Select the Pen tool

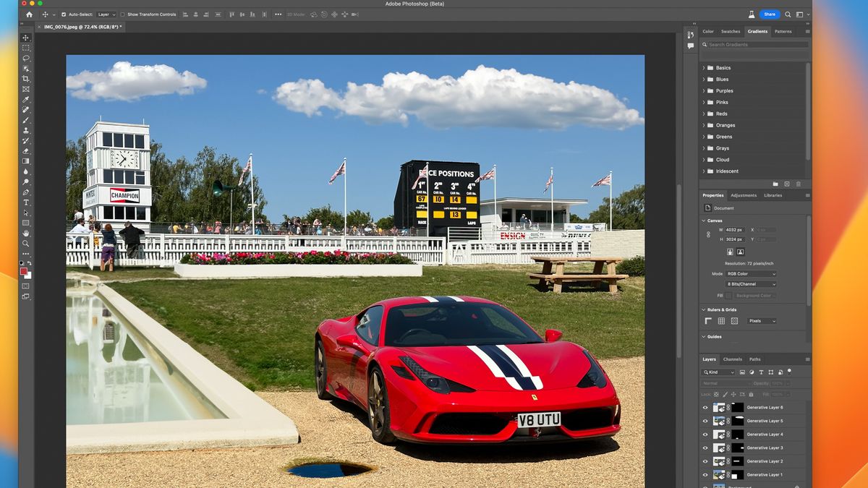(26, 192)
